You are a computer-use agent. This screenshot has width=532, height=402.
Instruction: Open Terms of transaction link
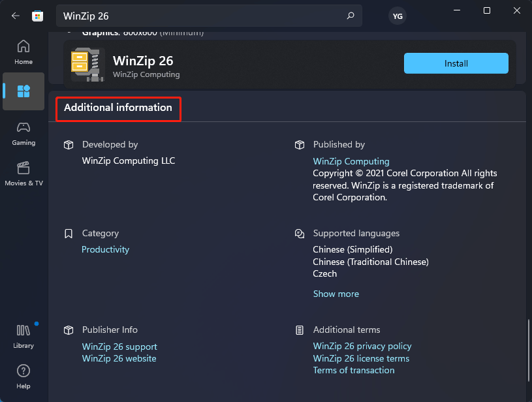tap(354, 370)
